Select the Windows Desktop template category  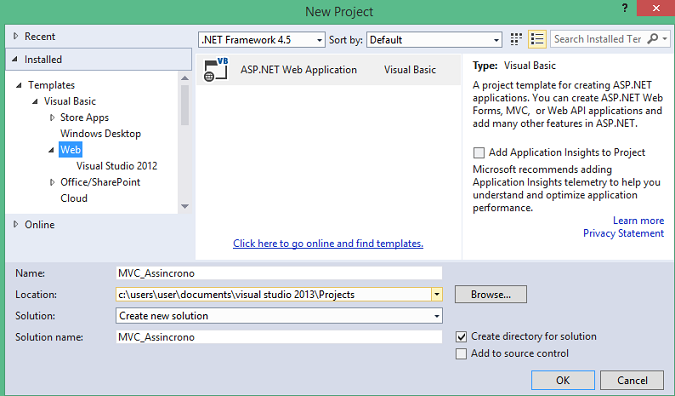(100, 134)
